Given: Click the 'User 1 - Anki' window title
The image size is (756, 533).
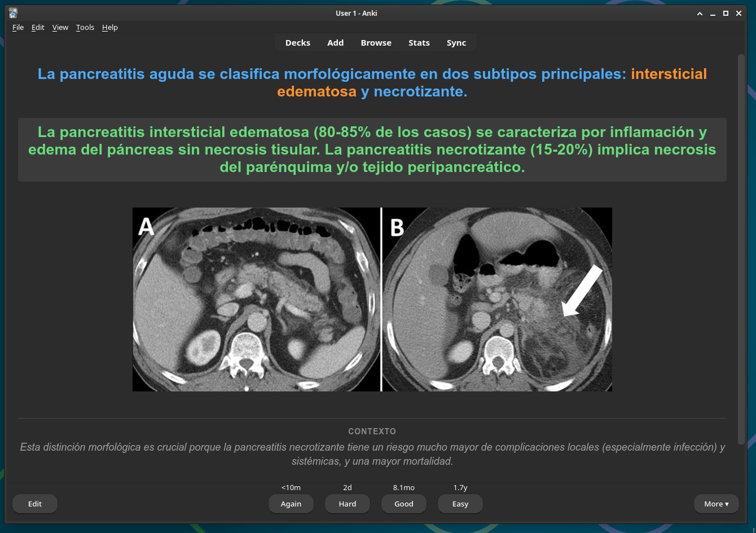Looking at the screenshot, I should [x=357, y=13].
